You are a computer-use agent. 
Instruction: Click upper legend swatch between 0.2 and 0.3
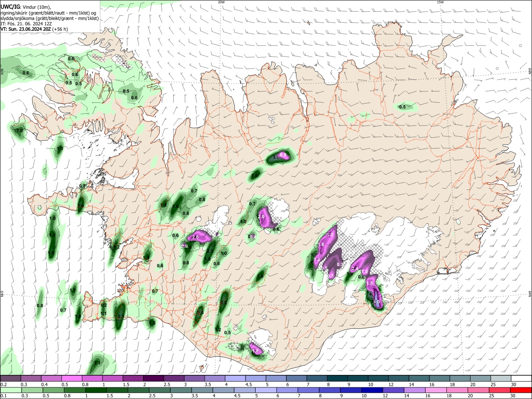pos(10,379)
